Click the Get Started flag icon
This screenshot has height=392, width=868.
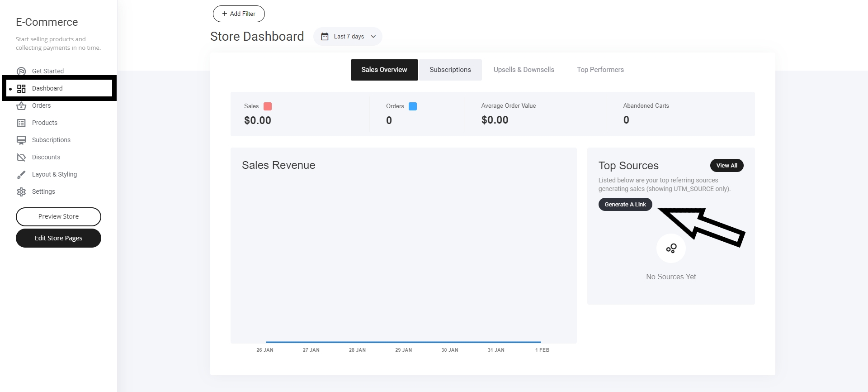click(21, 71)
